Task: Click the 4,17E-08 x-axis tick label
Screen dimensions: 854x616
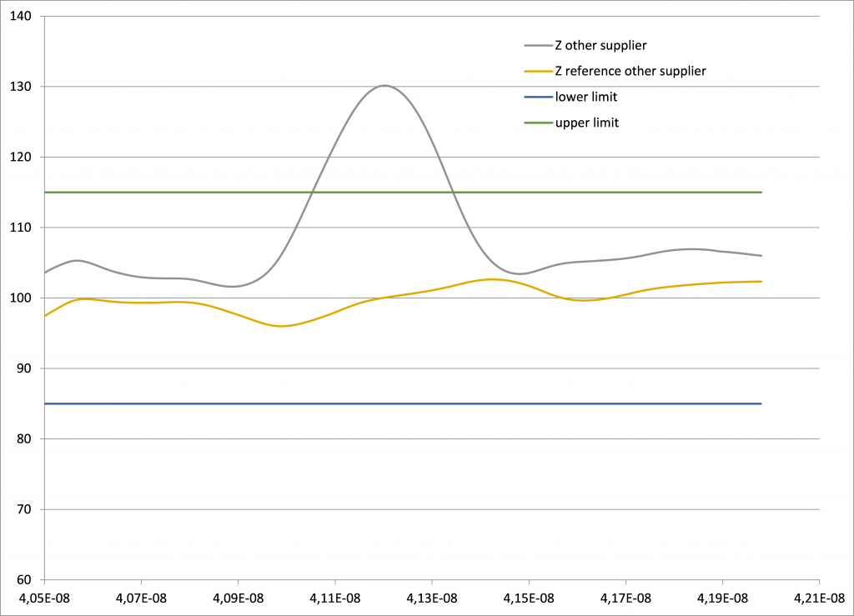Action: click(x=625, y=598)
